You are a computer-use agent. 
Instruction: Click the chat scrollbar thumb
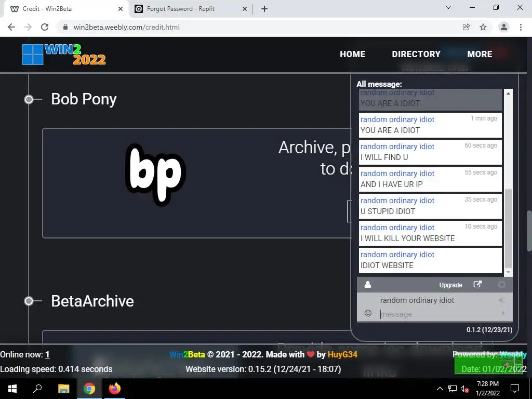click(508, 229)
